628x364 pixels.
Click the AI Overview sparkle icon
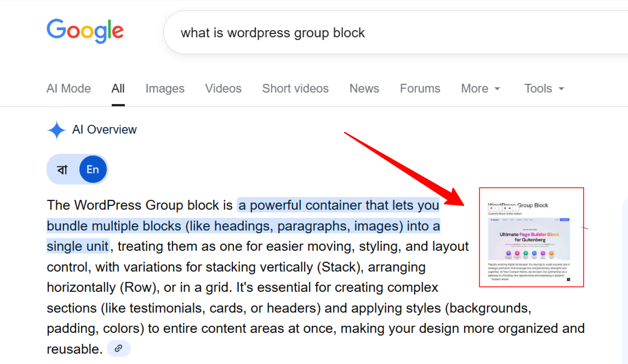click(56, 130)
